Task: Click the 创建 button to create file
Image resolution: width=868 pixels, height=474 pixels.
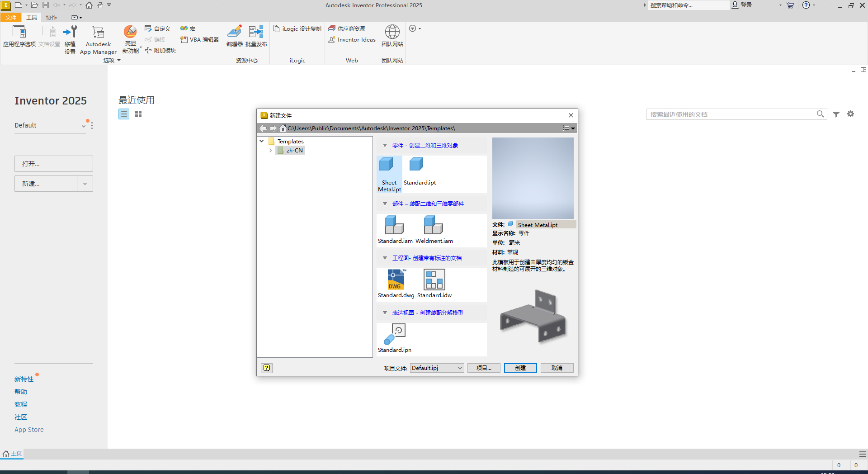Action: click(x=520, y=368)
